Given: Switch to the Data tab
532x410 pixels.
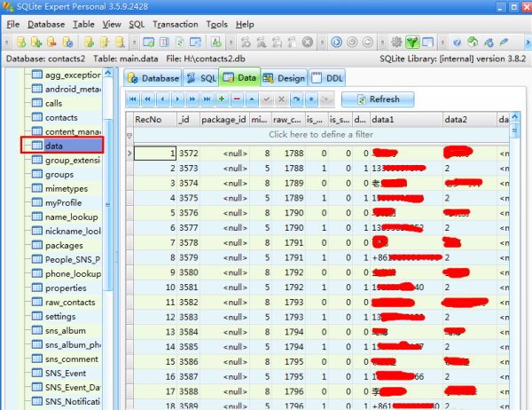Looking at the screenshot, I should tap(239, 77).
